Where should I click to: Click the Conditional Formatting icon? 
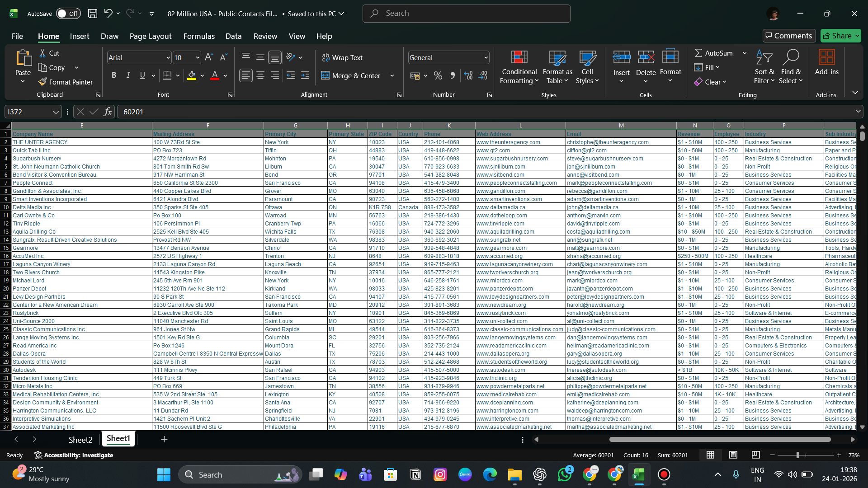[519, 57]
